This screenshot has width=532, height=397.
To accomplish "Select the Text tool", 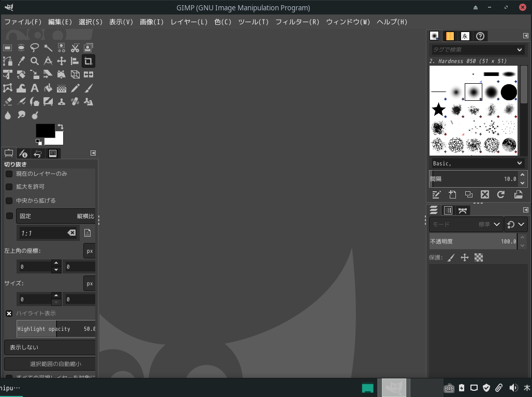I will (x=34, y=88).
